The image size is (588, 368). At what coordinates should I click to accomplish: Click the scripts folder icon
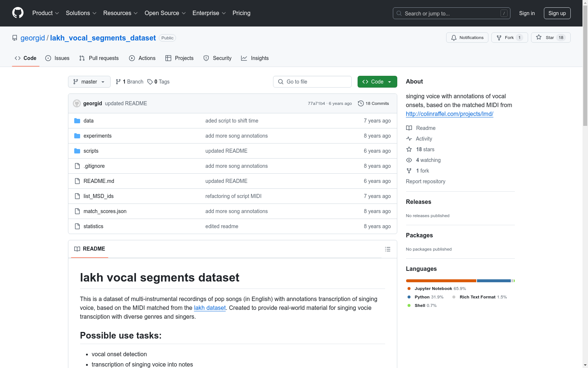click(77, 151)
